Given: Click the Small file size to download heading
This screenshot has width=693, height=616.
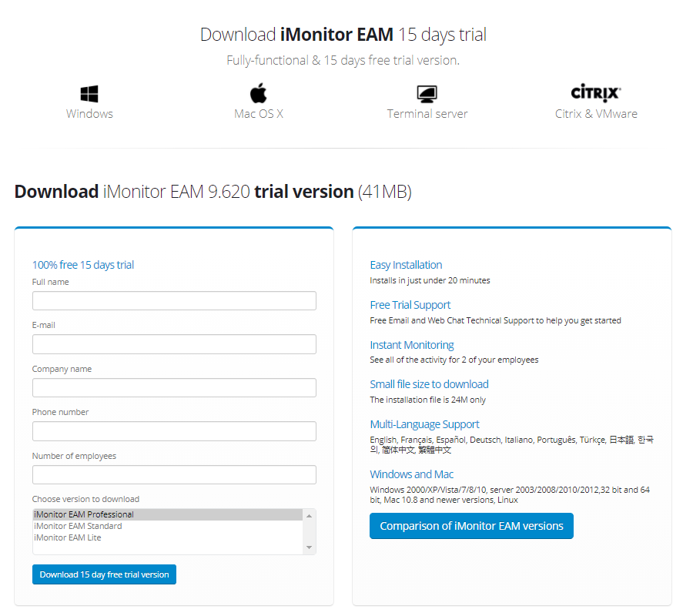Looking at the screenshot, I should (x=429, y=384).
